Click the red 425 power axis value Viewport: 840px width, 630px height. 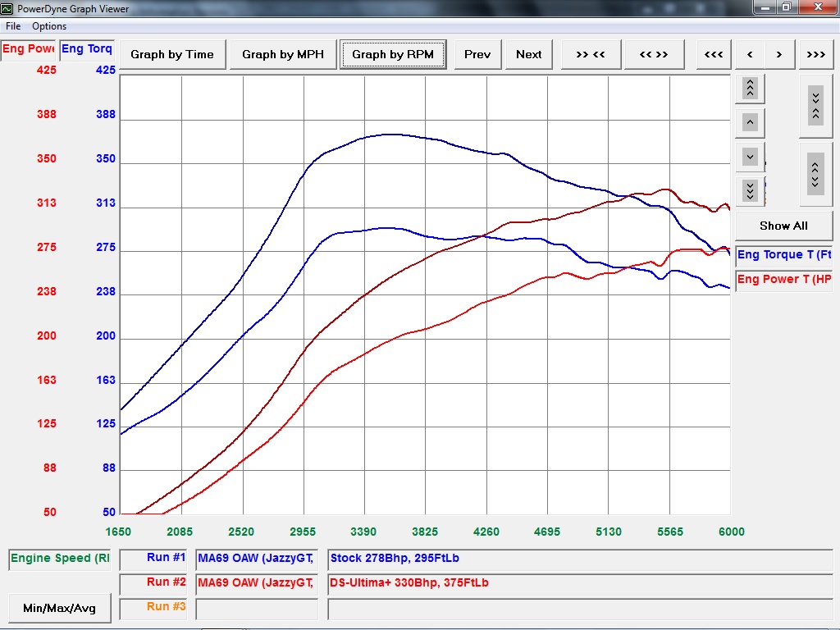click(x=47, y=70)
